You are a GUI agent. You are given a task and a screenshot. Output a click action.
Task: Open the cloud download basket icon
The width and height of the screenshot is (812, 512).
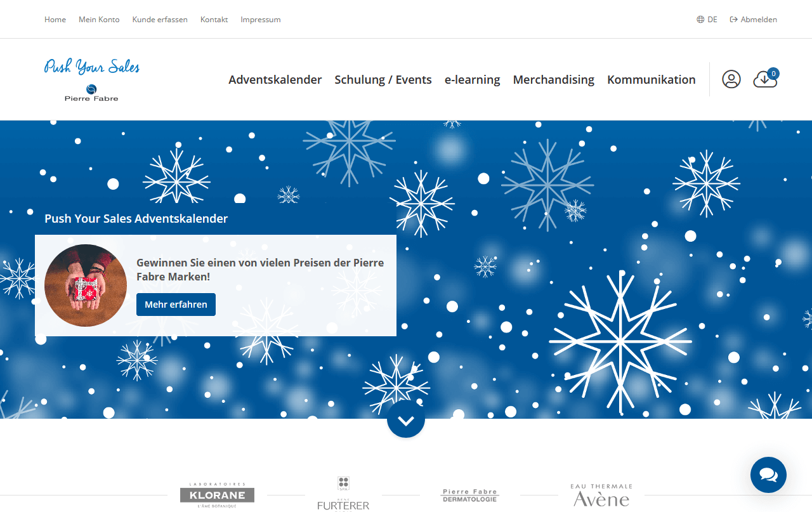pyautogui.click(x=764, y=79)
